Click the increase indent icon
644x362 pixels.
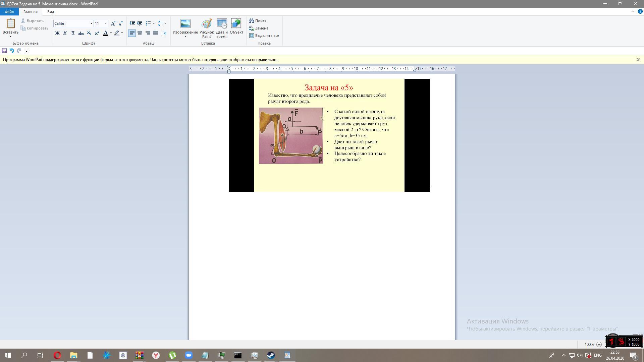tap(140, 23)
